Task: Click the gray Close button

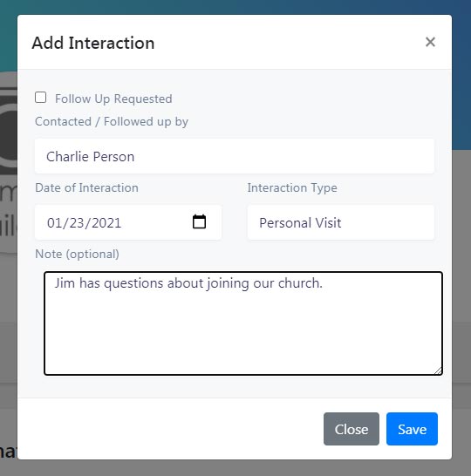Action: point(352,429)
